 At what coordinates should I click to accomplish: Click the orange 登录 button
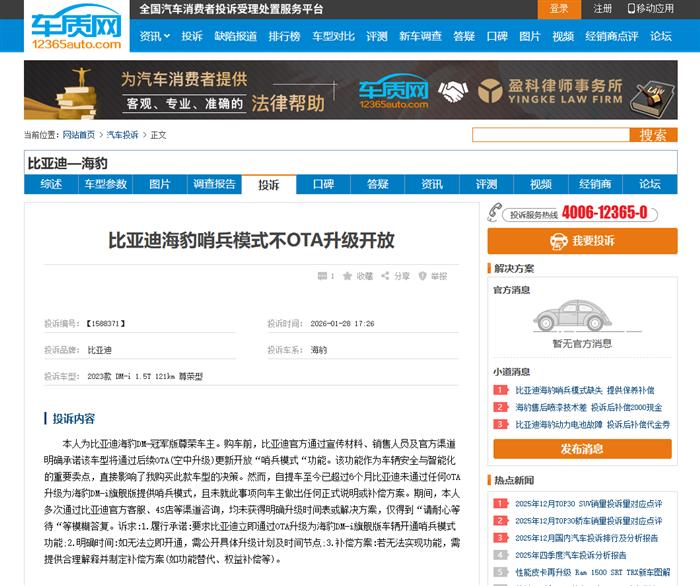[559, 9]
